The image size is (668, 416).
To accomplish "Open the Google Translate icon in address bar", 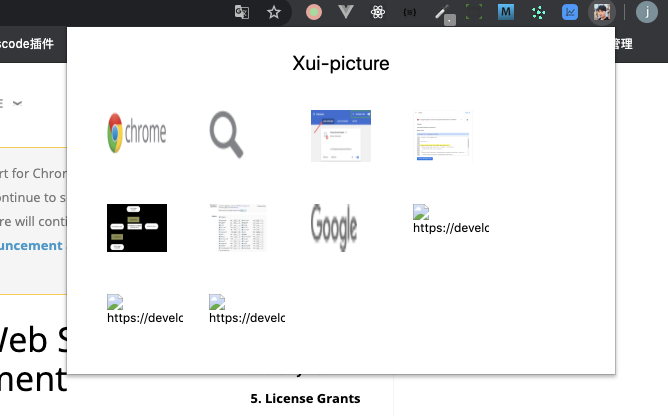I will point(242,12).
